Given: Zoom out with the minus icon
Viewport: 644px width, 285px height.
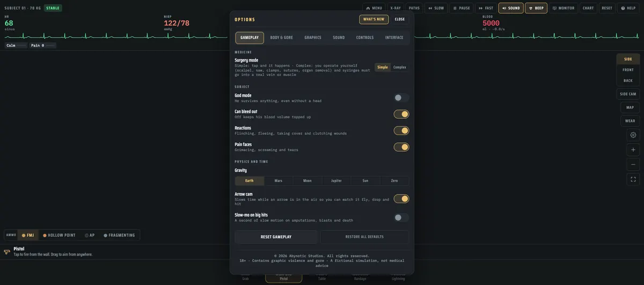Looking at the screenshot, I should 633,164.
